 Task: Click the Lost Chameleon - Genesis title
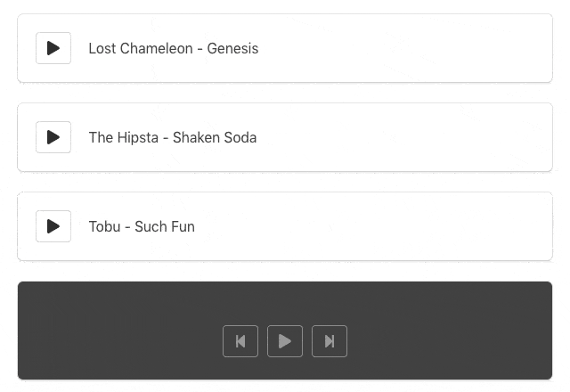173,48
